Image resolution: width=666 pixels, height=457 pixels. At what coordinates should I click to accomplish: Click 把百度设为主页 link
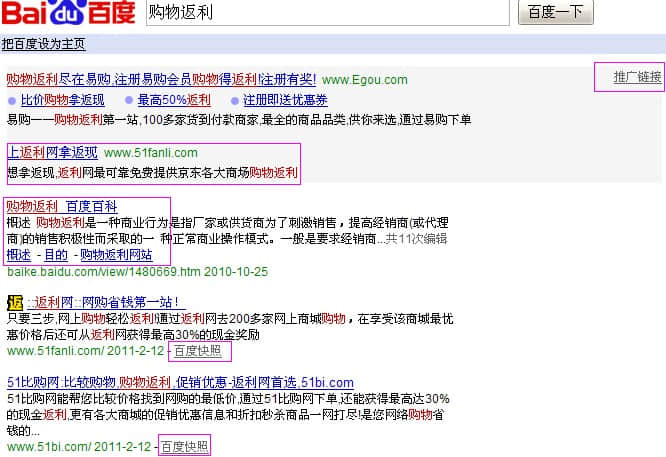tap(44, 44)
